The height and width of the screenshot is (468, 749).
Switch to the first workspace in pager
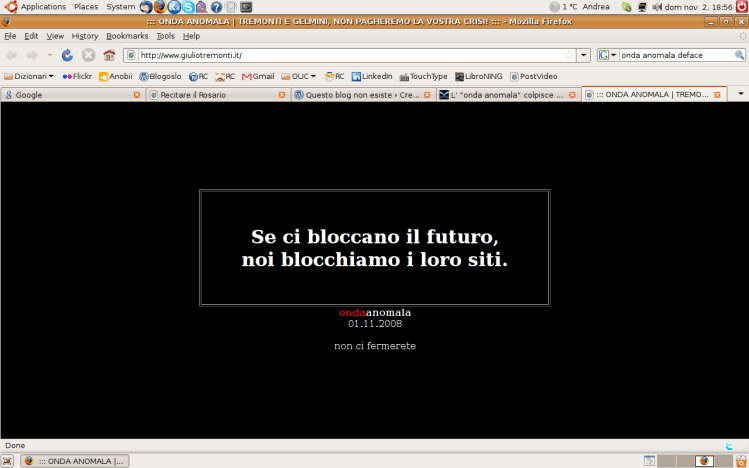point(666,461)
